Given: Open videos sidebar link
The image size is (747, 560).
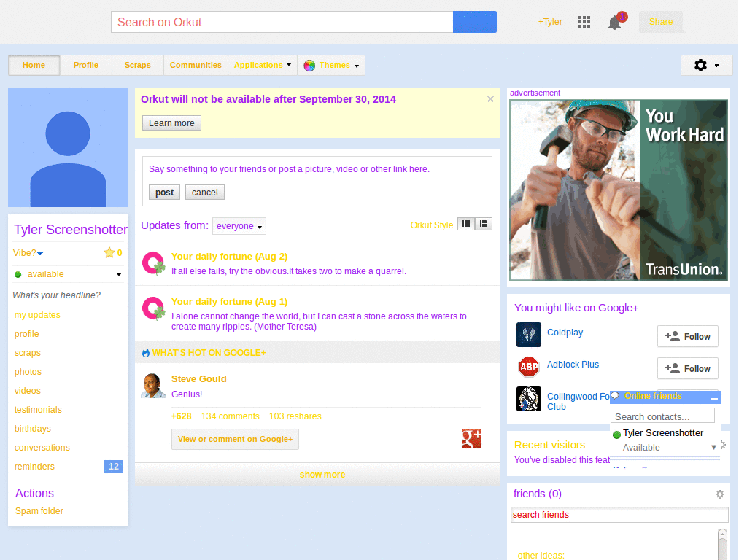Looking at the screenshot, I should coord(27,391).
